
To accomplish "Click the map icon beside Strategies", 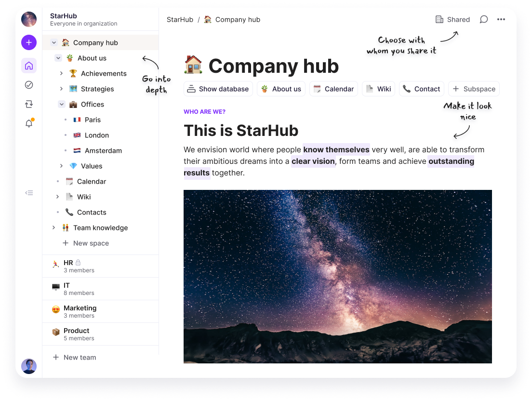I will pyautogui.click(x=73, y=89).
